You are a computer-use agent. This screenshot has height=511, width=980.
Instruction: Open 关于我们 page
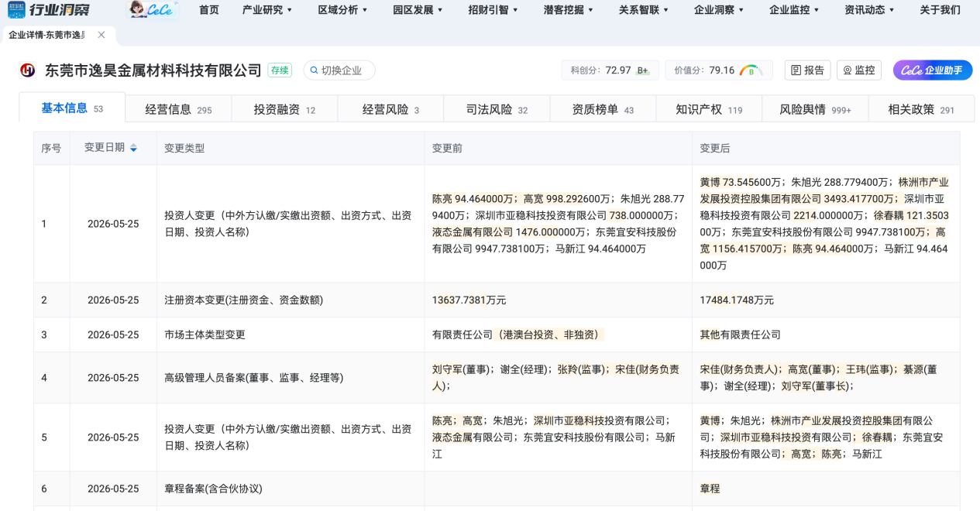click(x=940, y=10)
